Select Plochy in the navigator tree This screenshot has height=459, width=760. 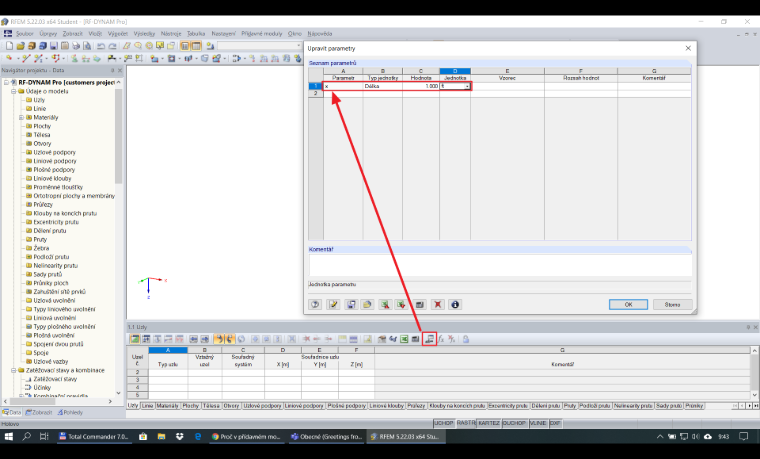click(42, 126)
